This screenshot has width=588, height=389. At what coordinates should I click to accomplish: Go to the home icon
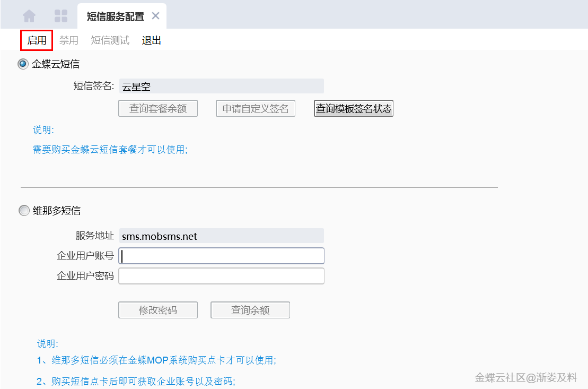(x=29, y=16)
